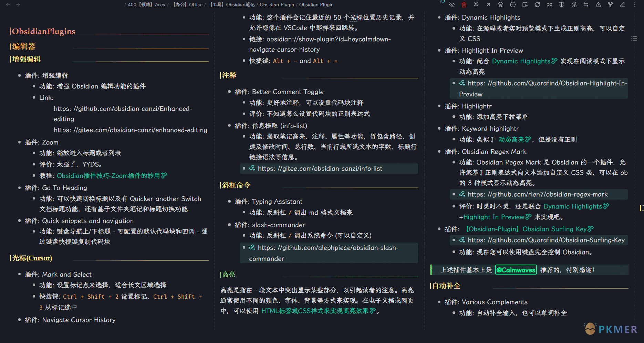Click the stacked layers icon
The image size is (644, 343).
pyautogui.click(x=500, y=5)
